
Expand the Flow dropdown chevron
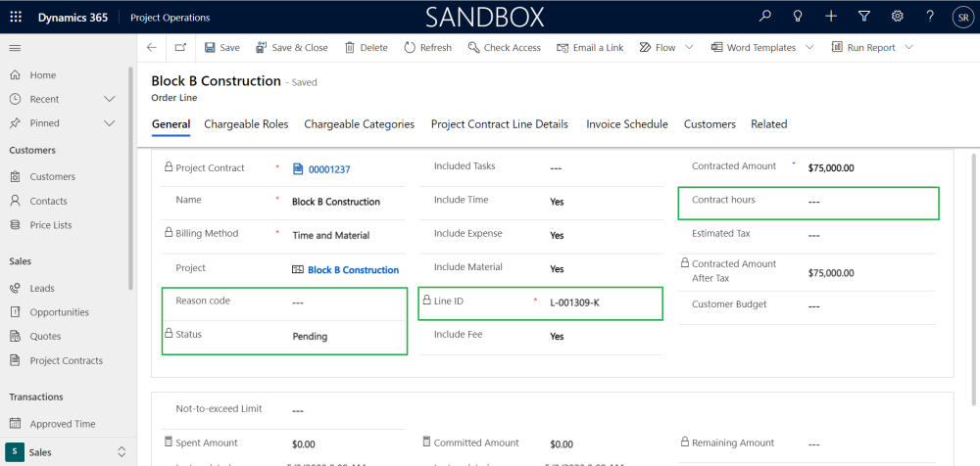coord(689,47)
